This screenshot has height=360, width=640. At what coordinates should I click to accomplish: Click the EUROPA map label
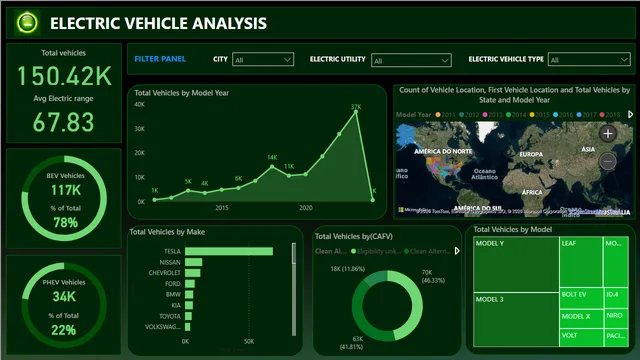coord(531,154)
